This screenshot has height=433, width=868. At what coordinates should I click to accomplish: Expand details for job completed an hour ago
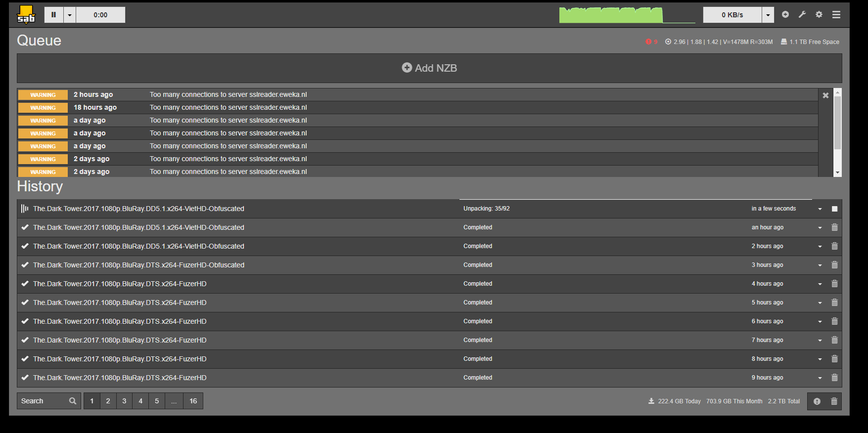(x=820, y=228)
